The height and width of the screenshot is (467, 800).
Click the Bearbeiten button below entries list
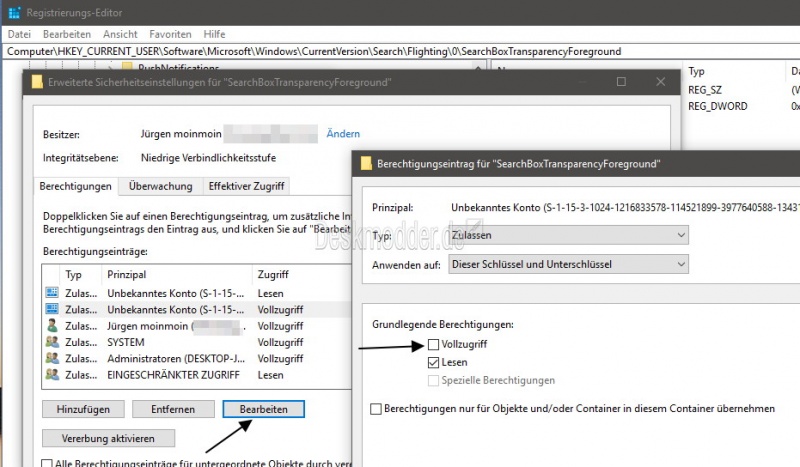coord(264,409)
